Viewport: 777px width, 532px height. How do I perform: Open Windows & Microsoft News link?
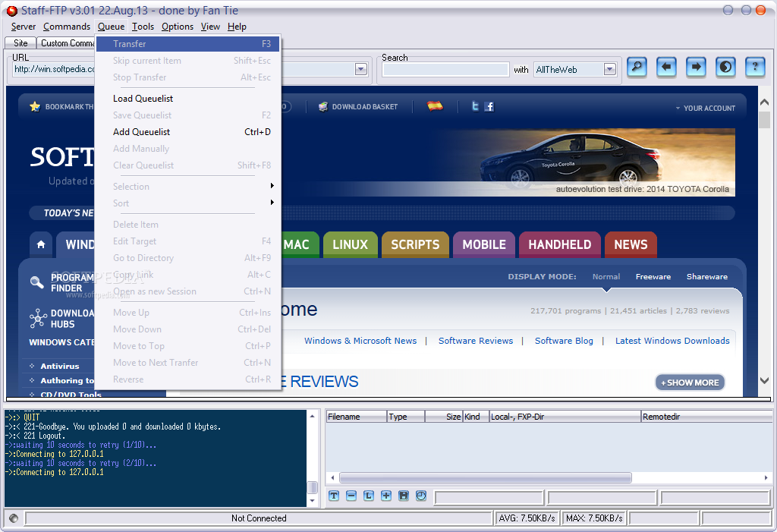click(360, 341)
